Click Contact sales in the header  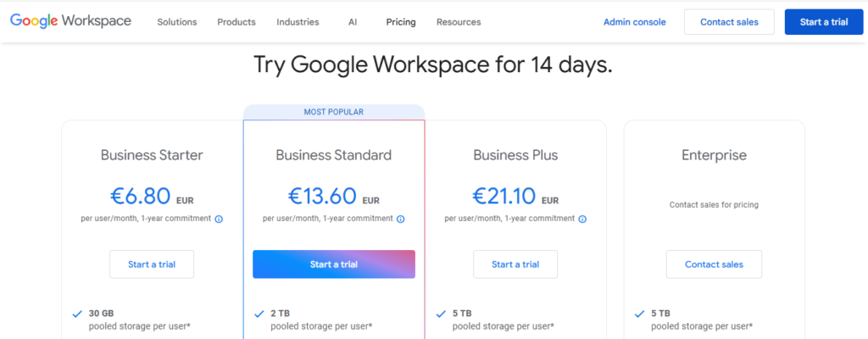[x=729, y=22]
